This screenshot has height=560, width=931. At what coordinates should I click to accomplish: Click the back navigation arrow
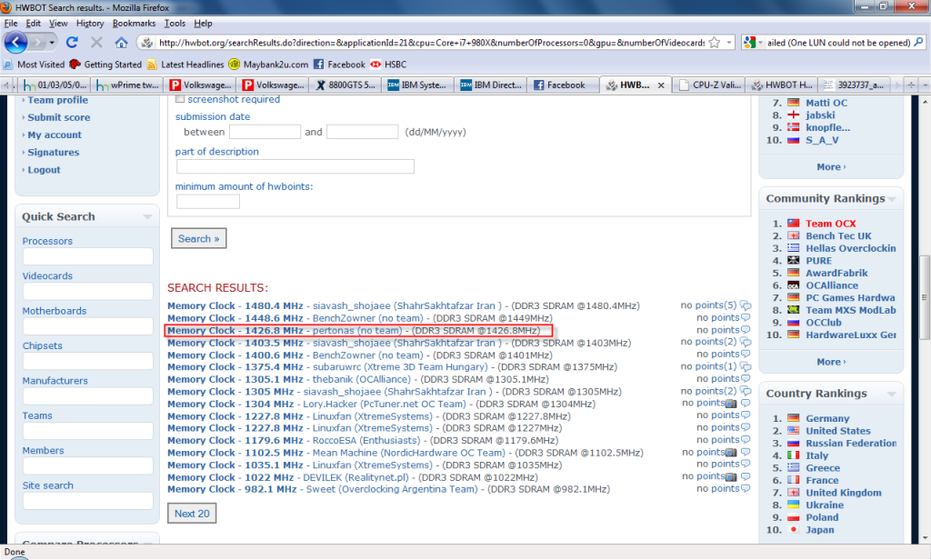16,43
